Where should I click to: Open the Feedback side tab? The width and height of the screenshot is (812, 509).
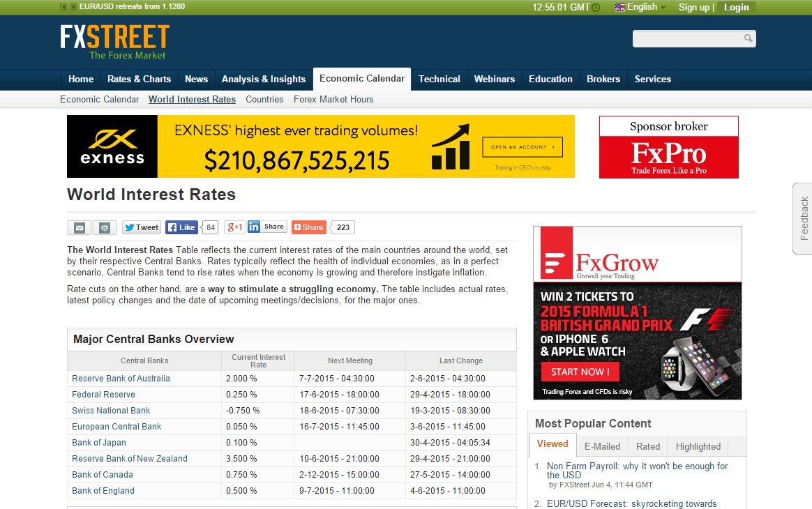click(803, 218)
